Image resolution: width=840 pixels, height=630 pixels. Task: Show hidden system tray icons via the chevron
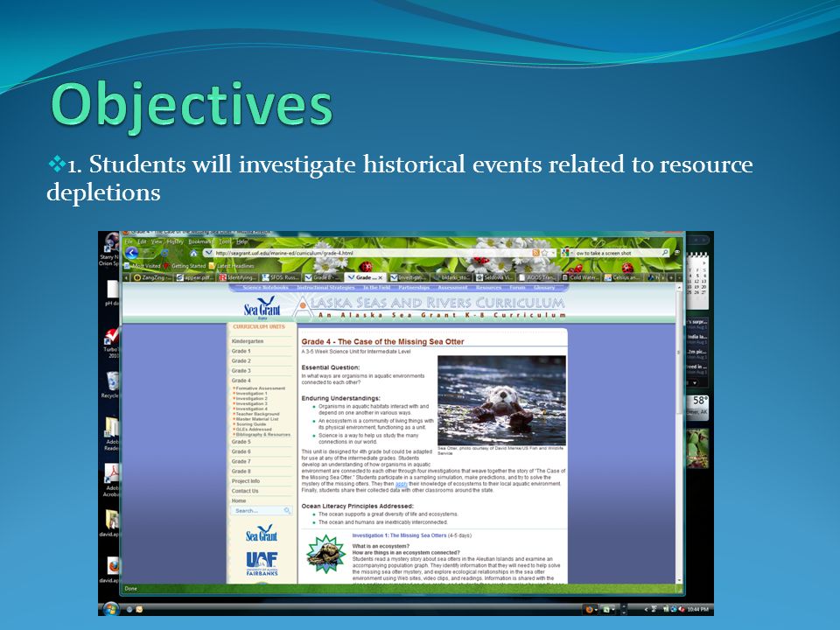[646, 609]
